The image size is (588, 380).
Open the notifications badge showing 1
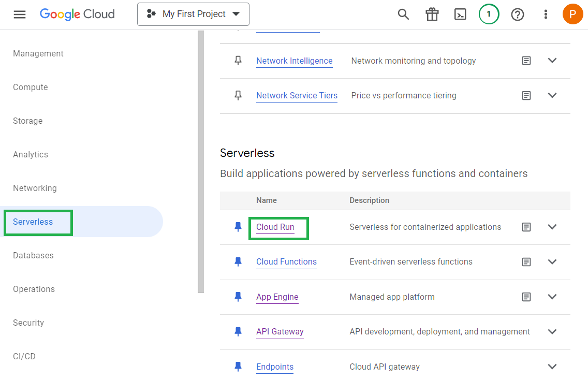coord(489,14)
